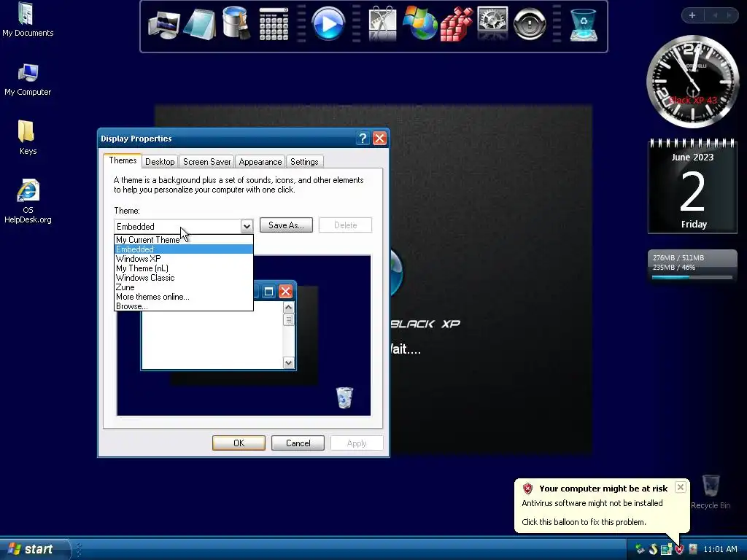This screenshot has width=747, height=560.
Task: Click Cancel in Display Properties
Action: point(298,443)
